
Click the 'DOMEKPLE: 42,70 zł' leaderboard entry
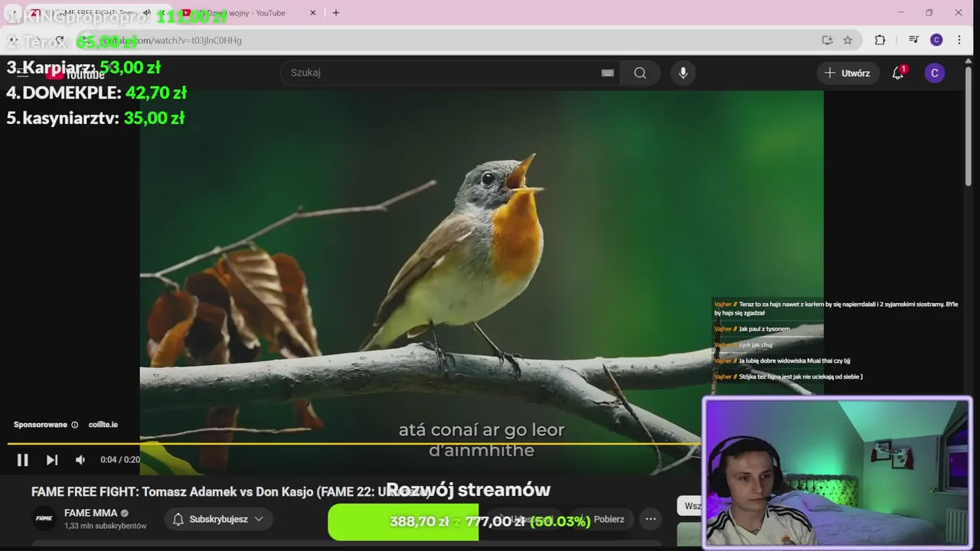pyautogui.click(x=96, y=93)
